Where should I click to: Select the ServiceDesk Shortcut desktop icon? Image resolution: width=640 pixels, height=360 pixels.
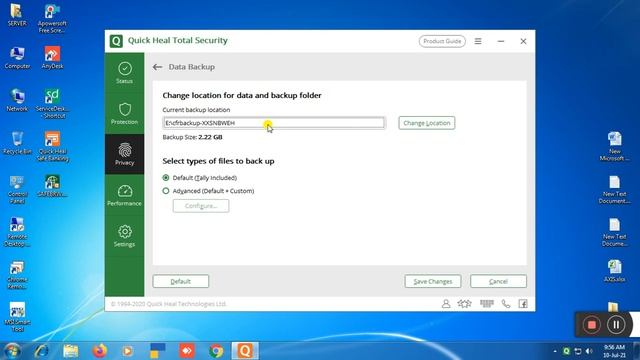(52, 104)
